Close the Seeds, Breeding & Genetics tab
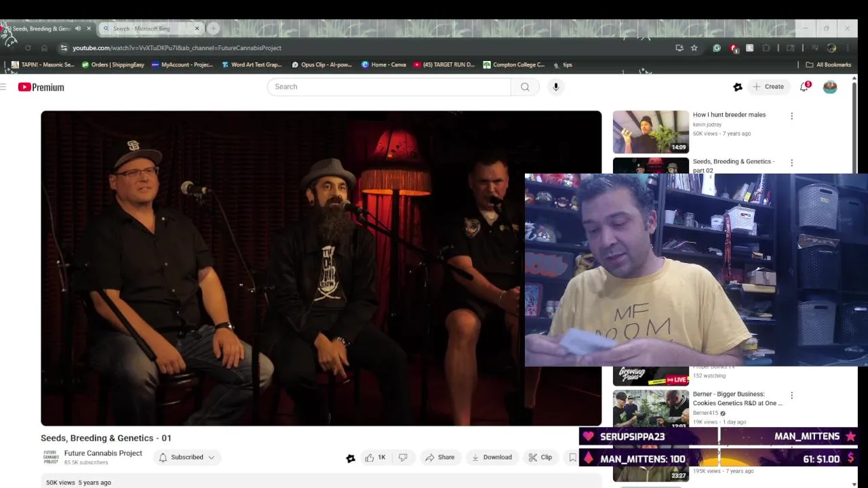The image size is (868, 488). pyautogui.click(x=89, y=28)
